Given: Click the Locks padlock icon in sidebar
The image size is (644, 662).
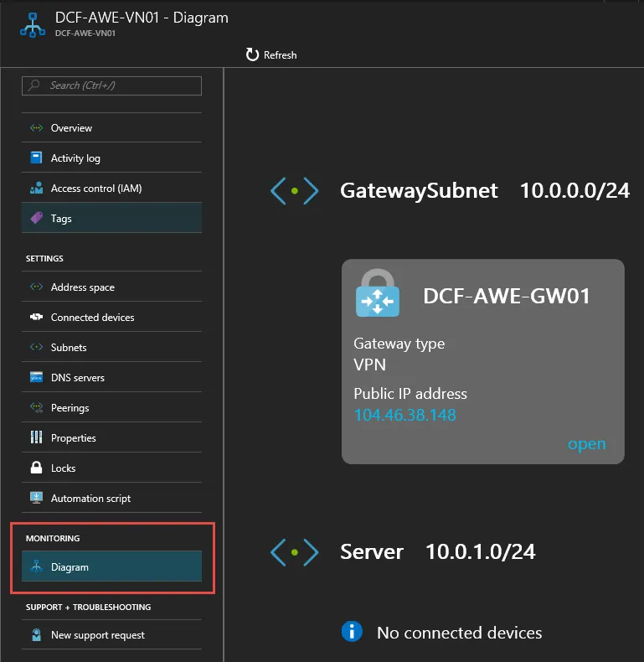Looking at the screenshot, I should pyautogui.click(x=36, y=468).
